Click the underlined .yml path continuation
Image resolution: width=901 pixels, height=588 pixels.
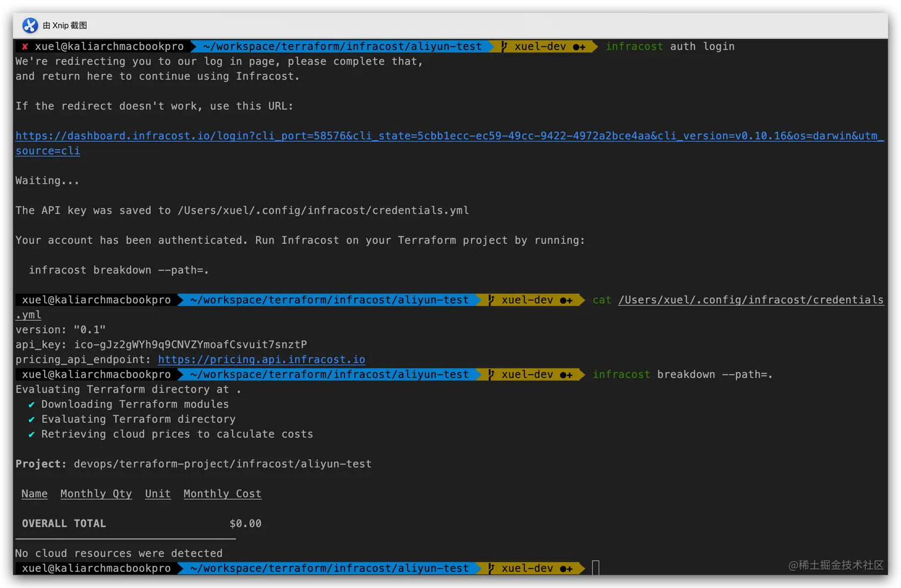[x=29, y=315]
